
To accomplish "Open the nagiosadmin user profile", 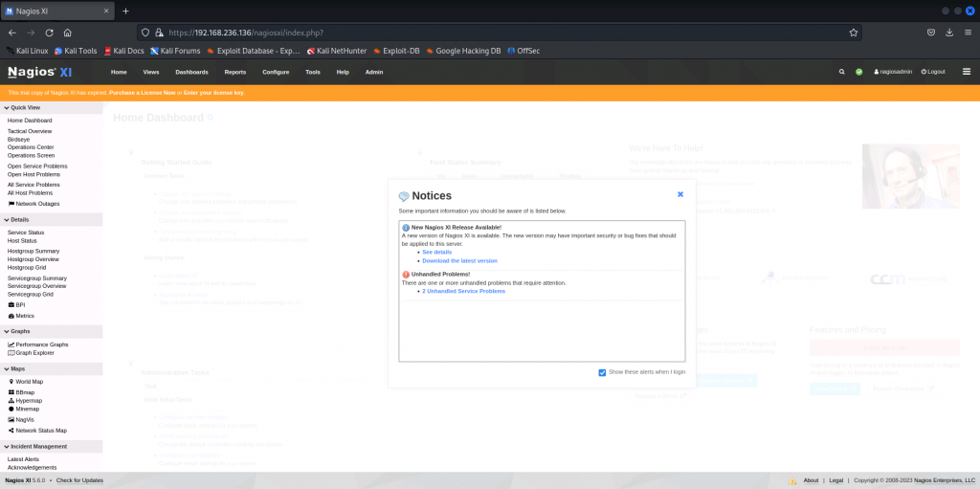I will point(893,72).
